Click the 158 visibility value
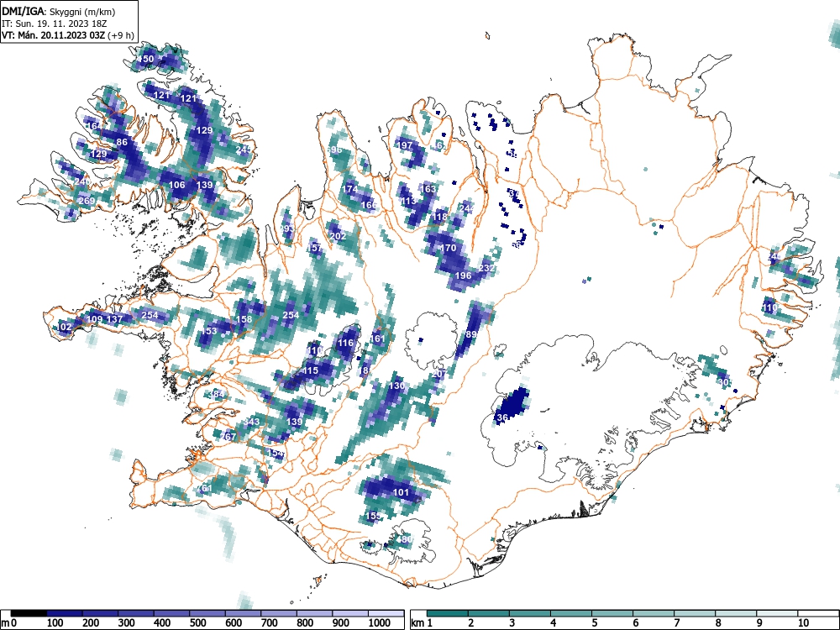Screen dimensions: 840x630 [244, 319]
